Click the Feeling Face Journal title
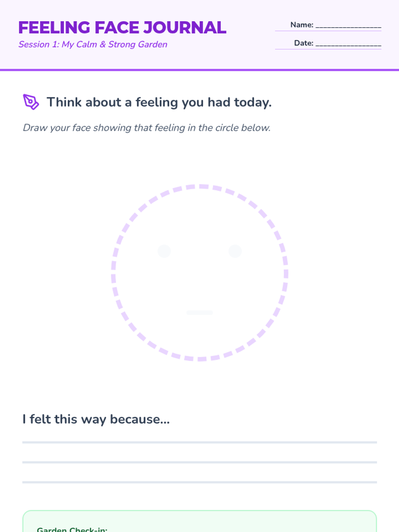The image size is (399, 532). pyautogui.click(x=122, y=28)
